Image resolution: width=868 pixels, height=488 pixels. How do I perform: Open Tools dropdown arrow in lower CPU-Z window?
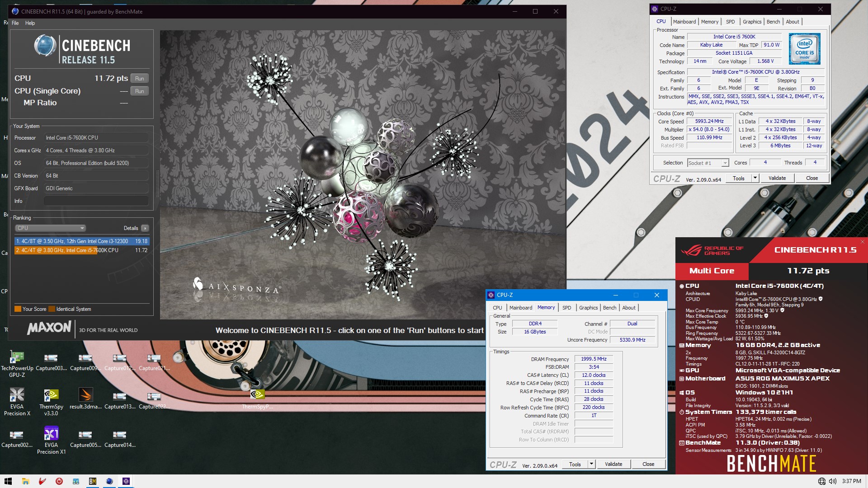click(x=591, y=464)
